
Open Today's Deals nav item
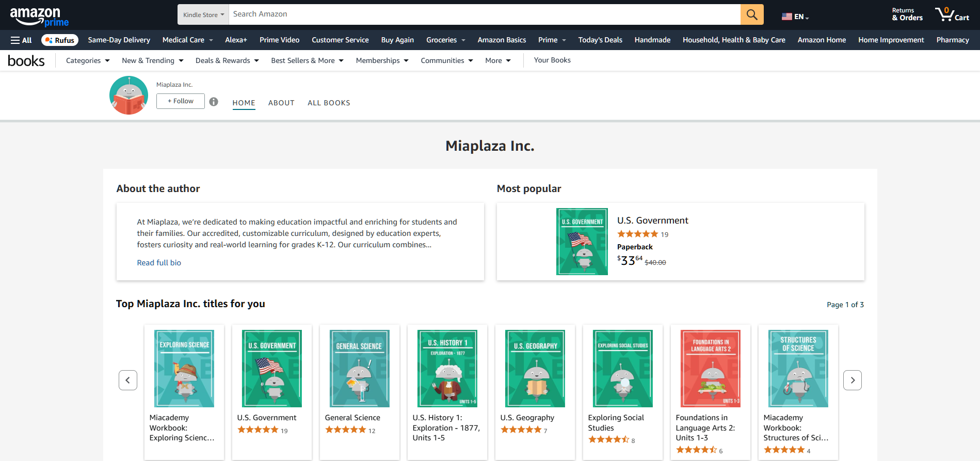[x=600, y=40]
